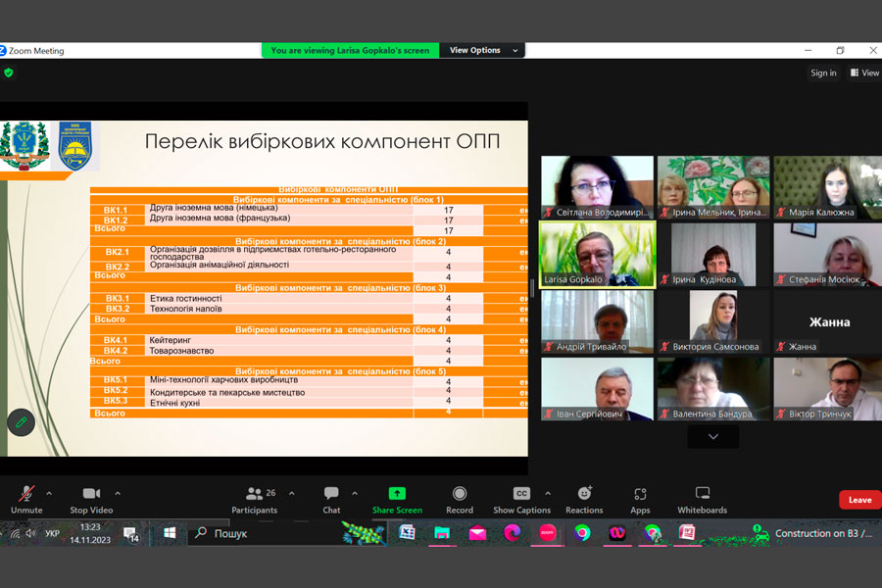
Task: Select Стефанія Мосіюк video tile
Action: [828, 255]
